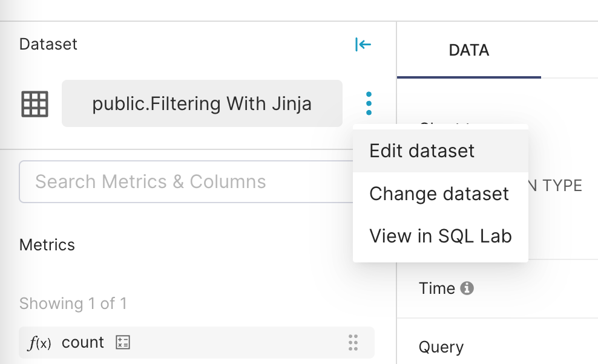Click the Showing 1 of 1 text
The image size is (598, 364).
tap(73, 304)
